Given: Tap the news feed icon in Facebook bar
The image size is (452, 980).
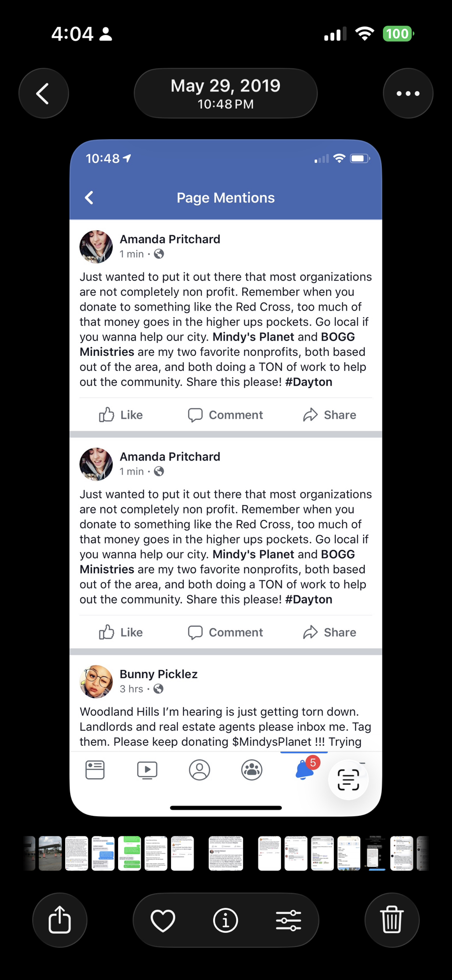Looking at the screenshot, I should 95,770.
